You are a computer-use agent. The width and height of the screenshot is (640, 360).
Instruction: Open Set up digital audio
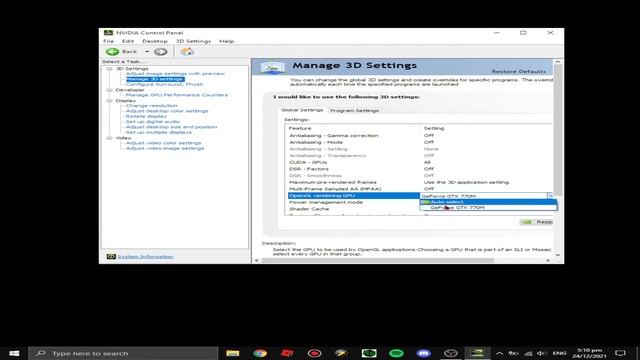click(x=153, y=121)
